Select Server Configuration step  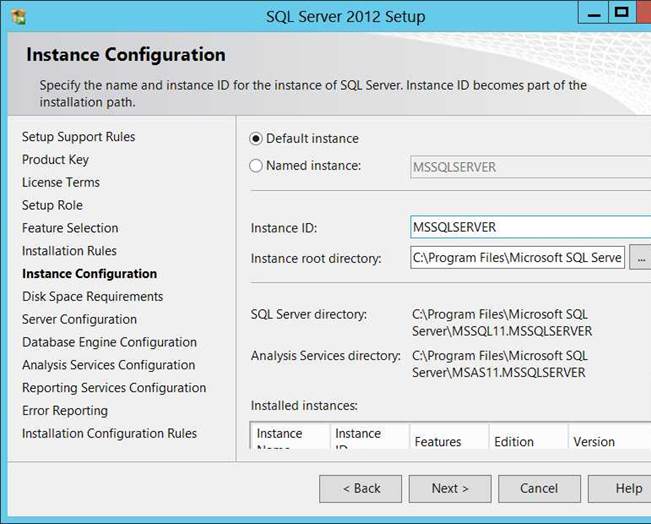79,319
